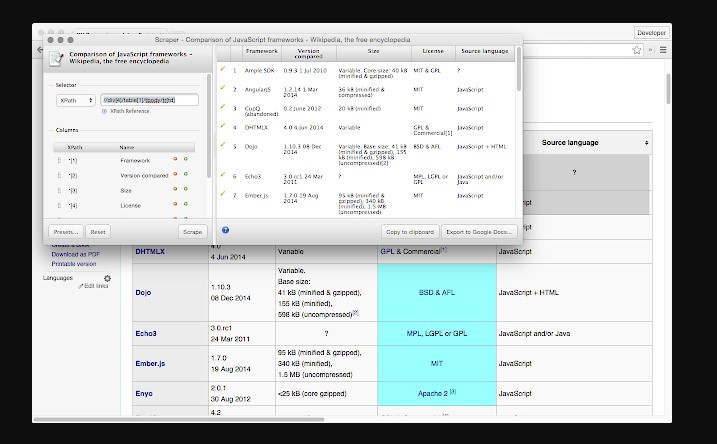Image resolution: width=717 pixels, height=444 pixels.
Task: Grab the drag handle of the *[3] column row
Action: (59, 191)
